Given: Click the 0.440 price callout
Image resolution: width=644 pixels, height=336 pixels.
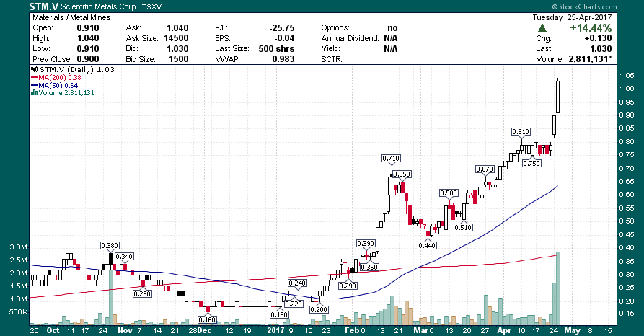Looking at the screenshot, I should [x=427, y=245].
